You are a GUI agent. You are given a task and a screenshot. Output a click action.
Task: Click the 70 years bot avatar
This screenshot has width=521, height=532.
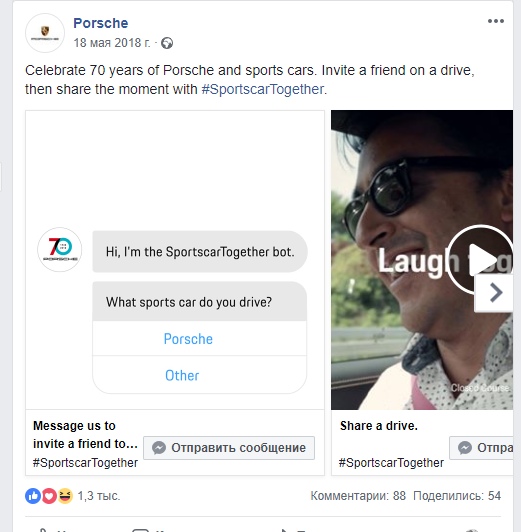60,250
